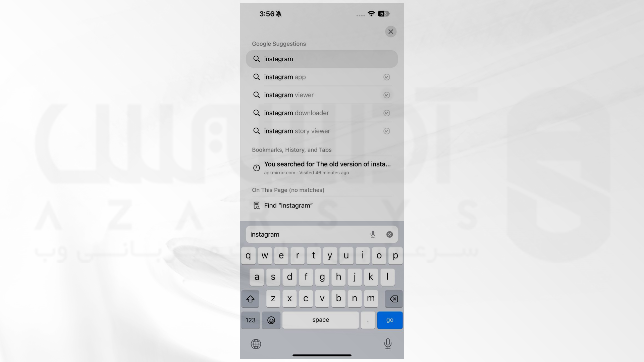The image size is (644, 362).
Task: Tap Find instagram on this page
Action: (x=322, y=205)
